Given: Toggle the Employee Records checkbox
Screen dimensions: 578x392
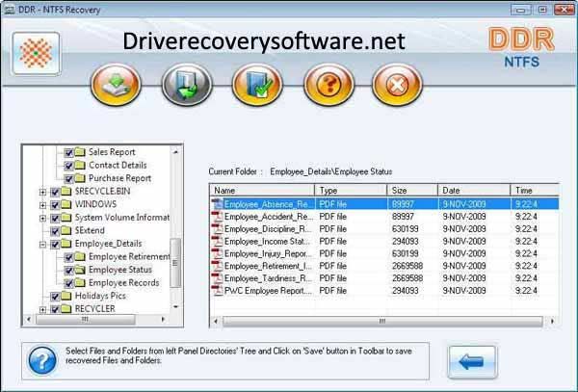Looking at the screenshot, I should click(68, 283).
